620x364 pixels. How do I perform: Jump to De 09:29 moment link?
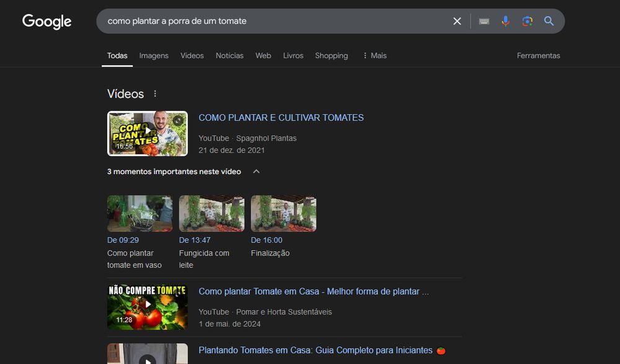click(123, 240)
